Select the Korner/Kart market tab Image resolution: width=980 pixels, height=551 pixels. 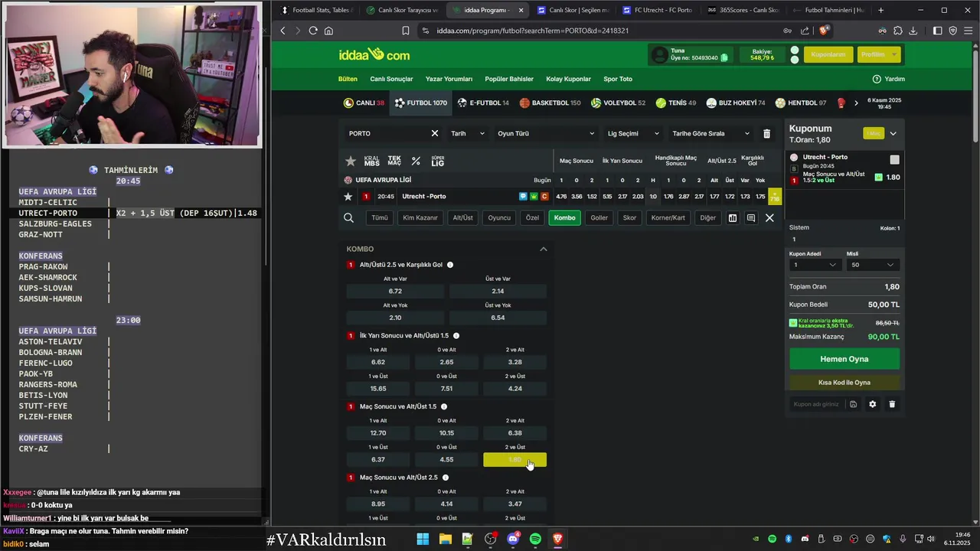pos(668,218)
